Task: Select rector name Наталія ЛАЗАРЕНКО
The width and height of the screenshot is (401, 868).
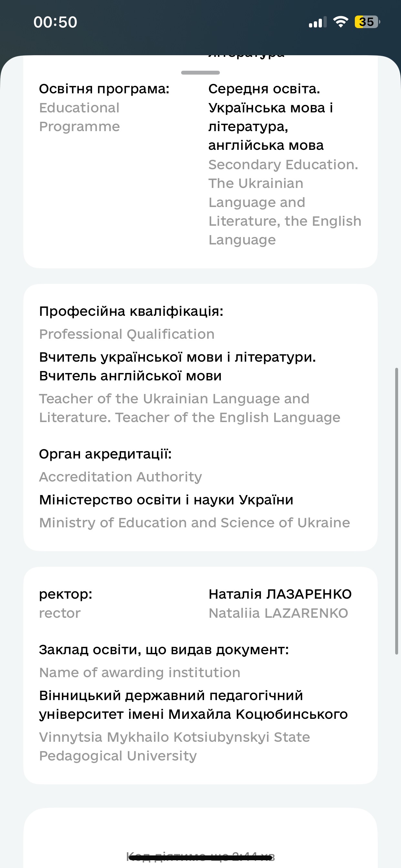Action: coord(280,594)
